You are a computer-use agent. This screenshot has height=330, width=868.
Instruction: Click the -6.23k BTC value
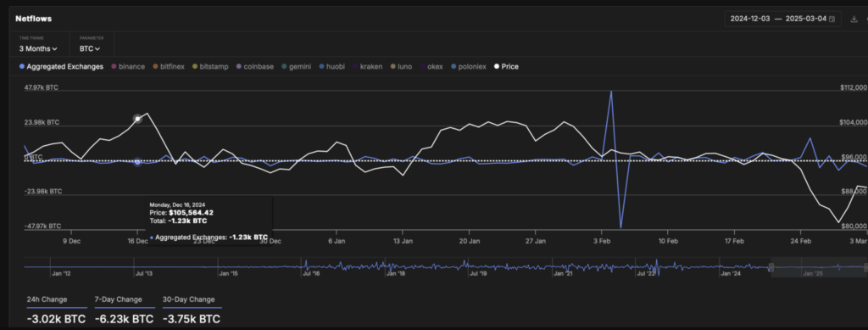tap(124, 319)
